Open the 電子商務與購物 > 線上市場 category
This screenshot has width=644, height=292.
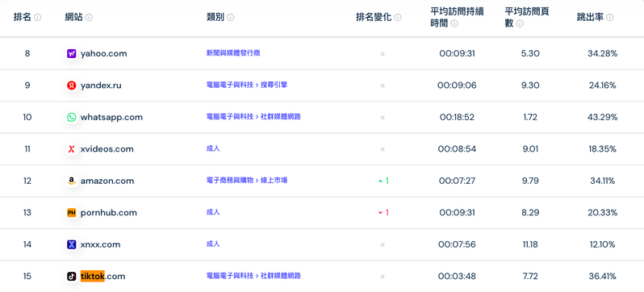click(x=247, y=180)
